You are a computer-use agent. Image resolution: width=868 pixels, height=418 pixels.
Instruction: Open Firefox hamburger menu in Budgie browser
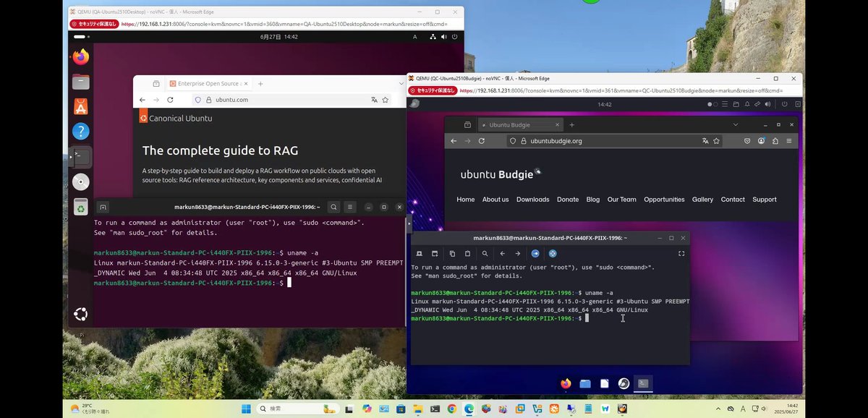tap(789, 141)
